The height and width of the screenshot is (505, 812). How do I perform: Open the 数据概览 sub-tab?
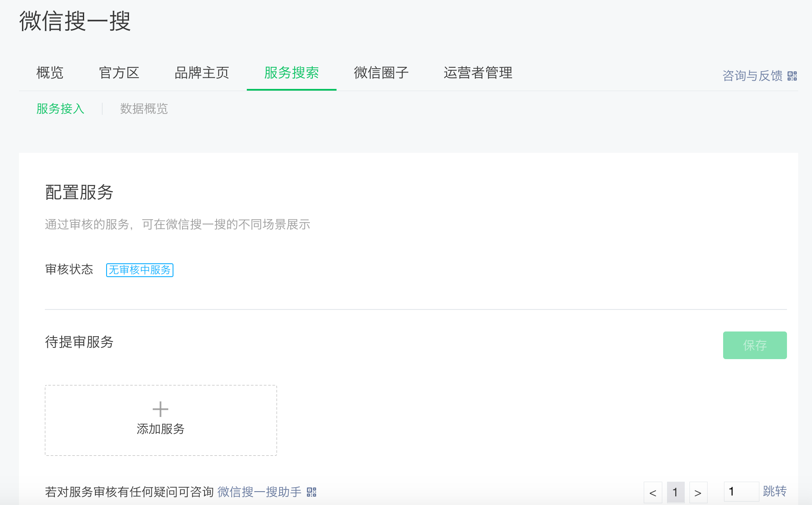pyautogui.click(x=144, y=108)
